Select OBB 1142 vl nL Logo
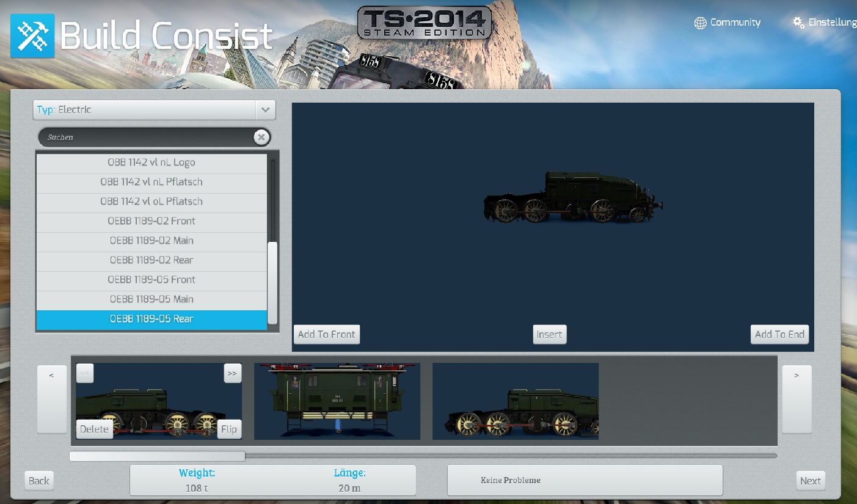 (x=151, y=163)
